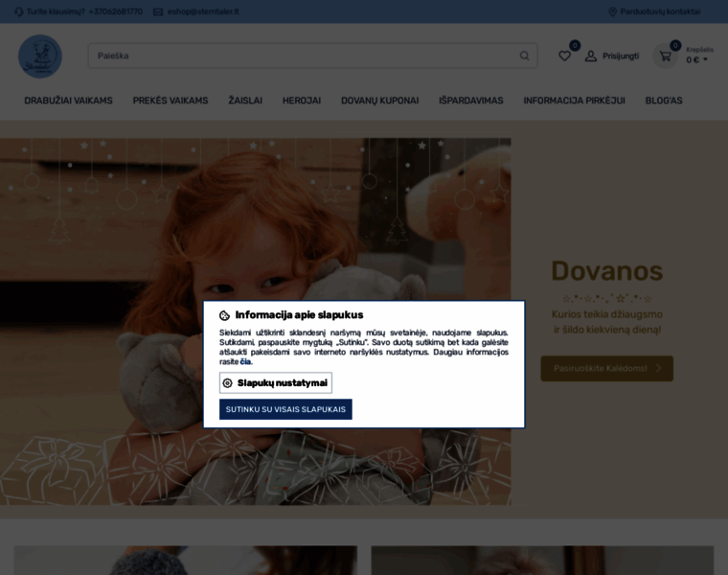Image resolution: width=728 pixels, height=575 pixels.
Task: Expand the cart total dropdown arrow
Action: coord(706,59)
